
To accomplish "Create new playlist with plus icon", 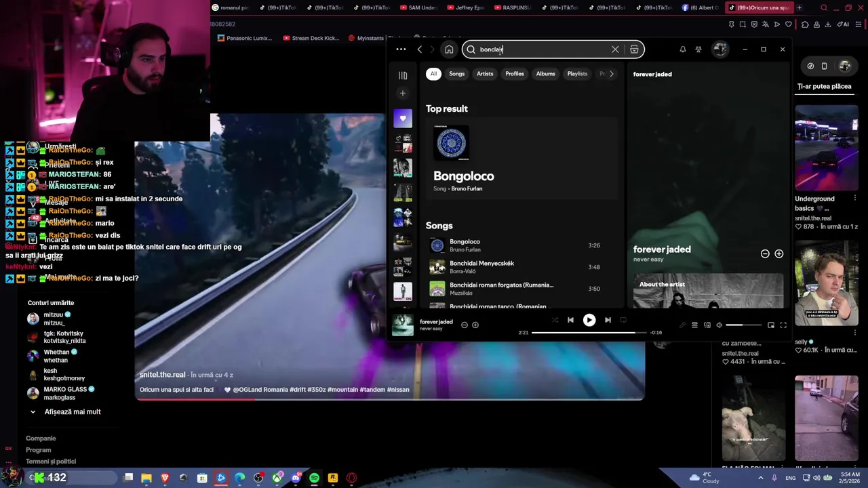I will [x=403, y=93].
